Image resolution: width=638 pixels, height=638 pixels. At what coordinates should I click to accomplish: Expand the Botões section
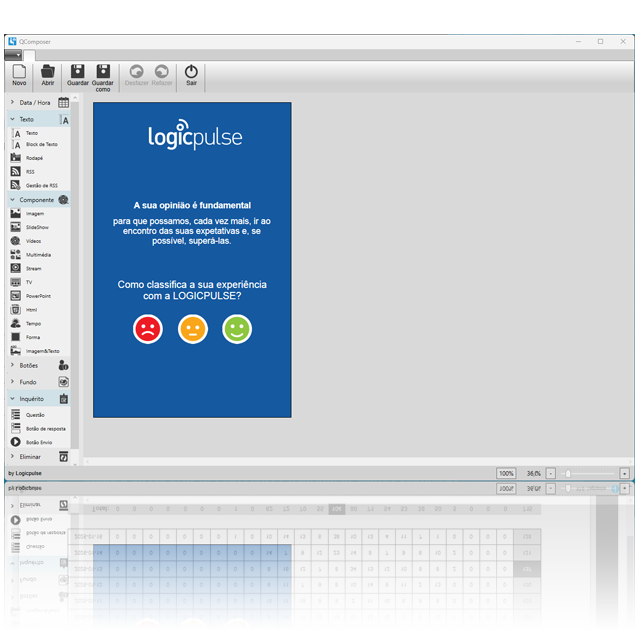point(39,365)
